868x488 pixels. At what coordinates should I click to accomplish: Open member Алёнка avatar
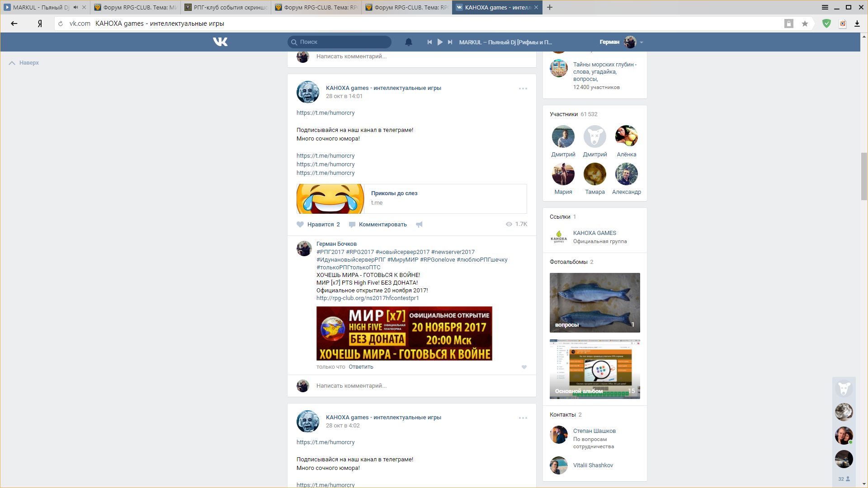click(627, 136)
